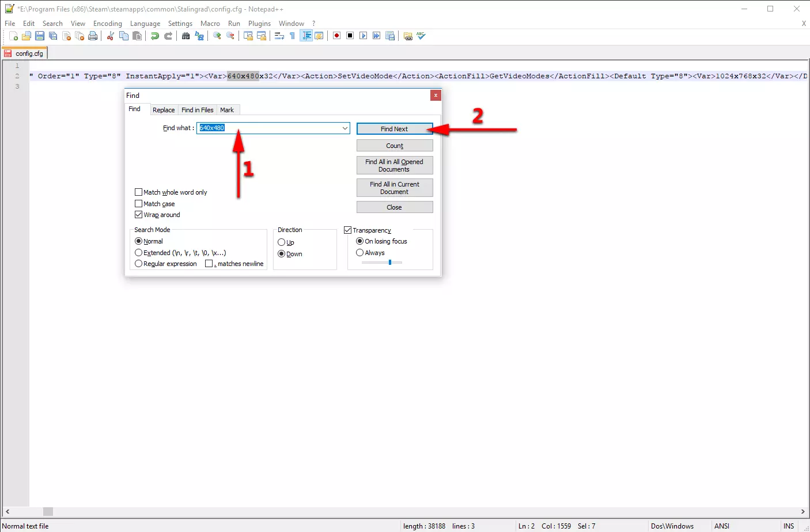Image resolution: width=810 pixels, height=532 pixels.
Task: Click the Close button in Find dialog
Action: [x=395, y=207]
